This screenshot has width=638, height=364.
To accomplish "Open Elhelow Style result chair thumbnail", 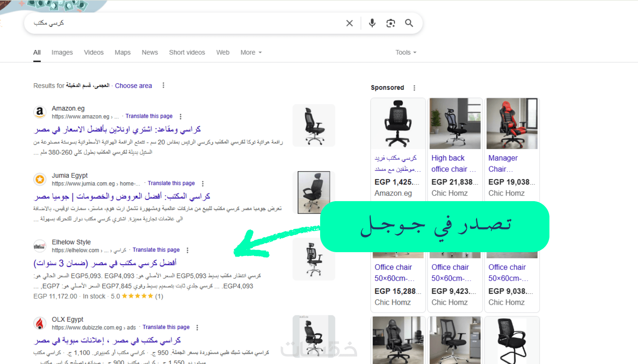I will (314, 259).
